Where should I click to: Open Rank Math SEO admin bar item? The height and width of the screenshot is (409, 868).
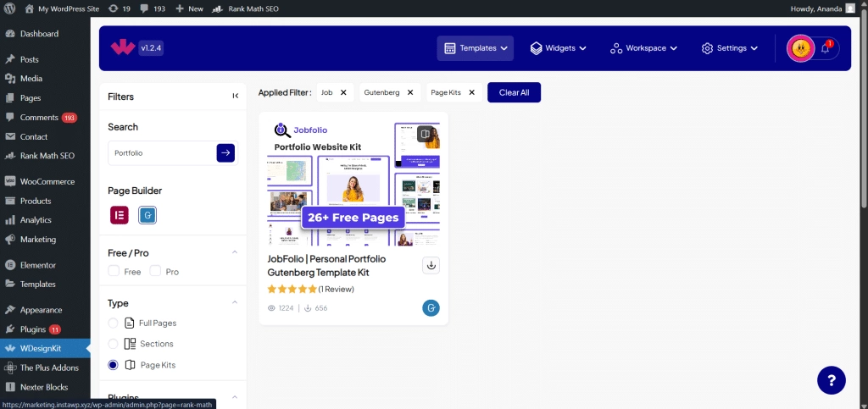point(246,8)
